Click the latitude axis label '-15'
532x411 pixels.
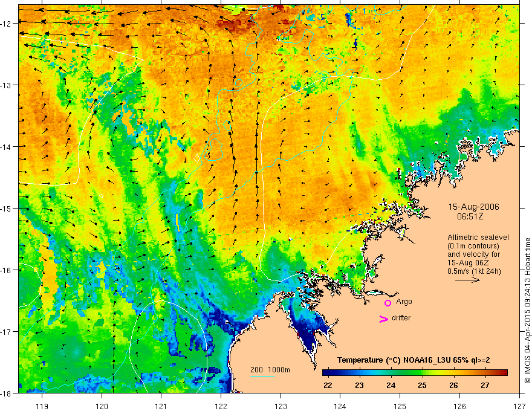pos(6,209)
